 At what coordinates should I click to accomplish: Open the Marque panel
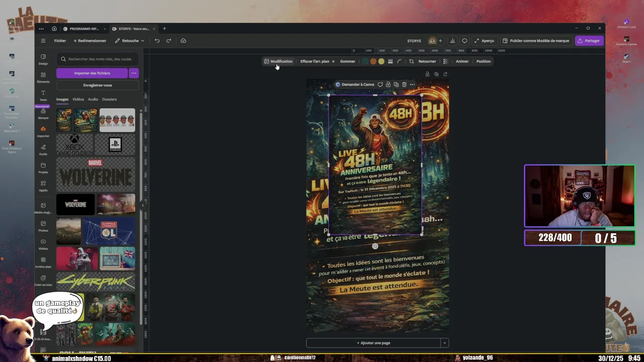[43, 114]
